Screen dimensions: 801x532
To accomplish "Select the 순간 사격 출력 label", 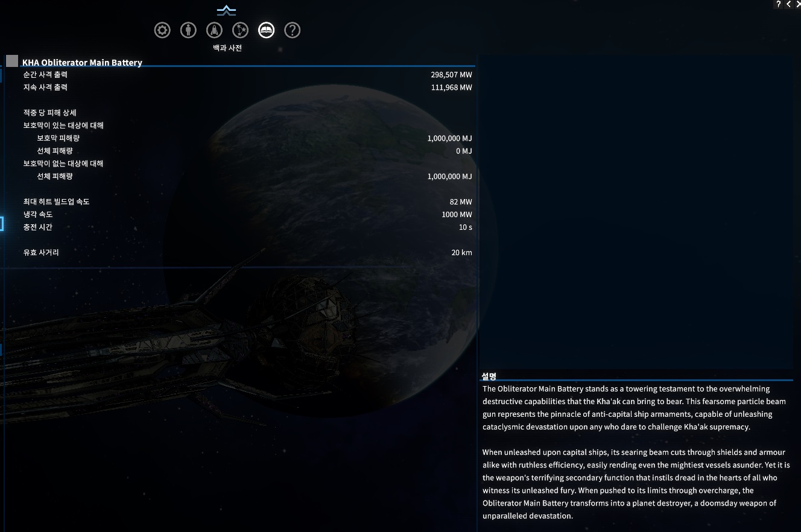I will pos(45,75).
